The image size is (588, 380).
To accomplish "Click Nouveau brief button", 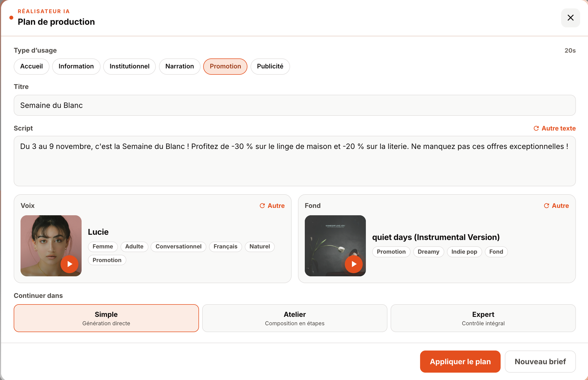I will tap(540, 362).
